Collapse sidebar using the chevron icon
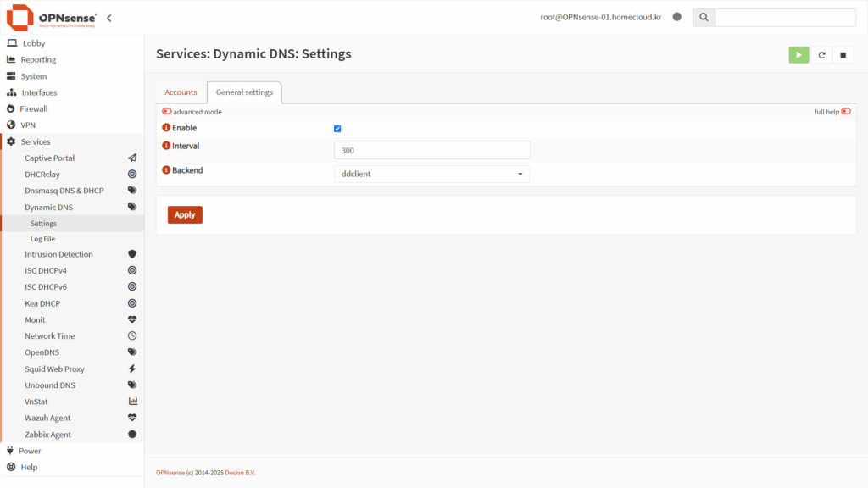This screenshot has height=488, width=868. point(109,18)
